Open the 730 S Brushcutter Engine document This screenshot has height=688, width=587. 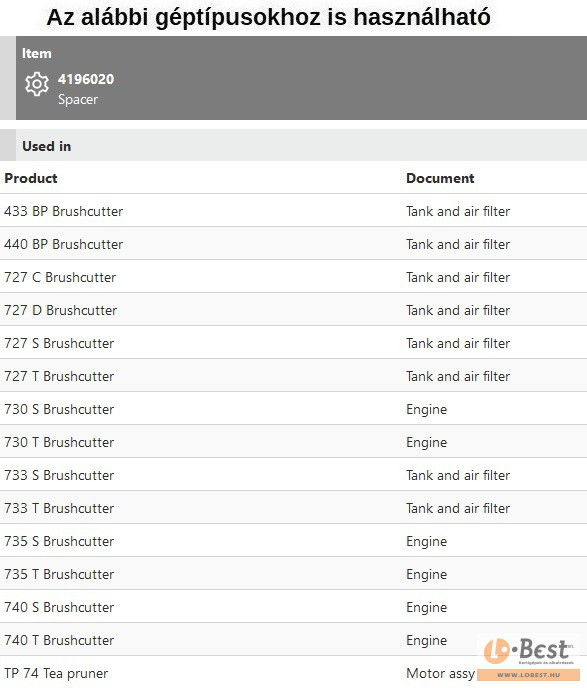426,410
